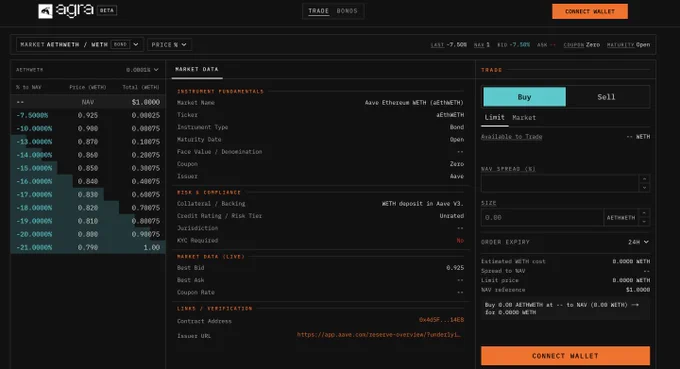The height and width of the screenshot is (369, 680).
Task: Select the -19.0000% order book row
Action: click(88, 221)
